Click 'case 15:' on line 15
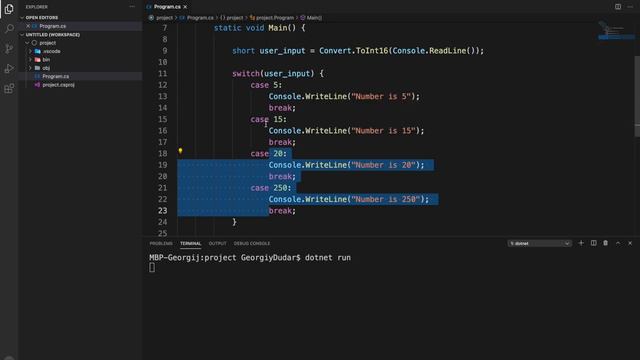 269,120
